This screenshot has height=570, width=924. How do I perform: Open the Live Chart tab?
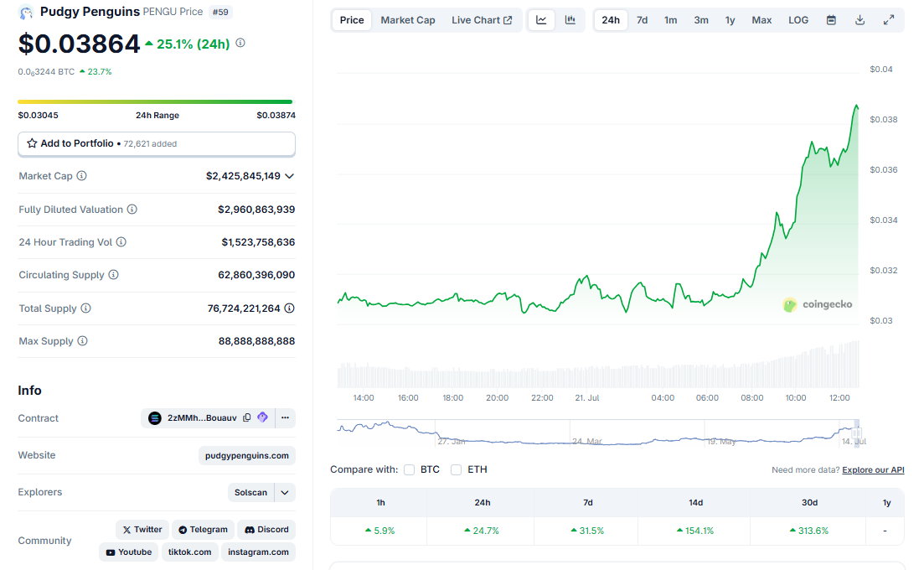tap(482, 20)
